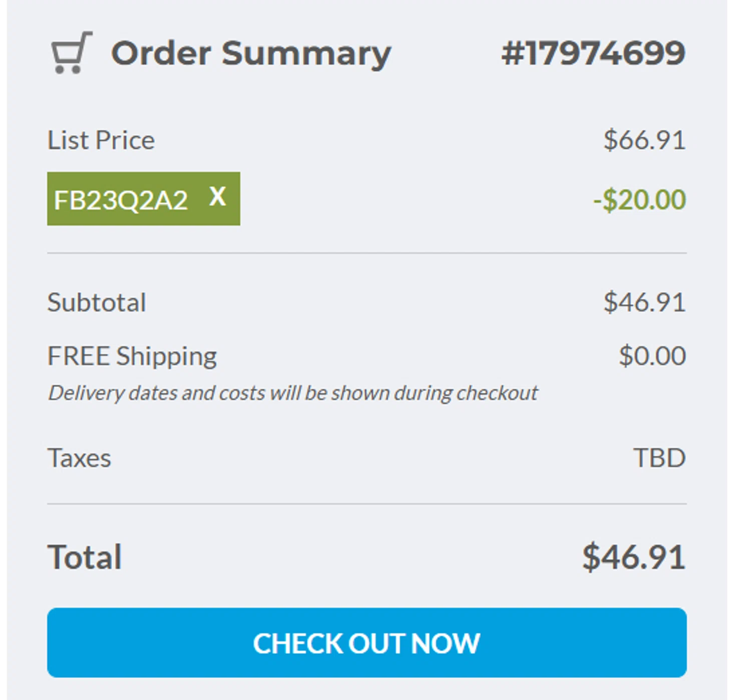Image resolution: width=751 pixels, height=700 pixels.
Task: Click the divider line above Total
Action: tap(366, 504)
